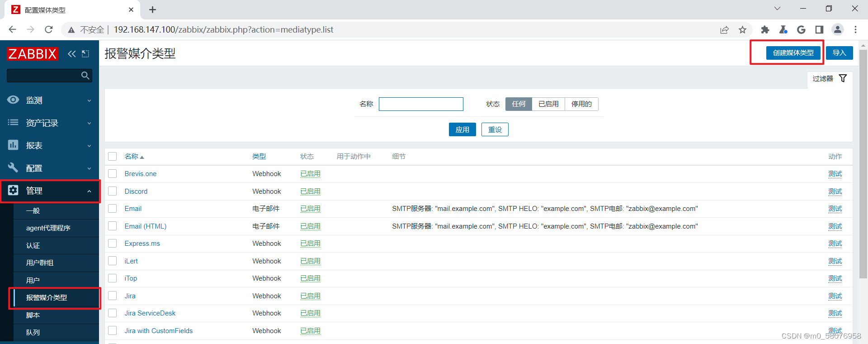This screenshot has width=868, height=344.
Task: Click the browser forward arrow
Action: 30,29
